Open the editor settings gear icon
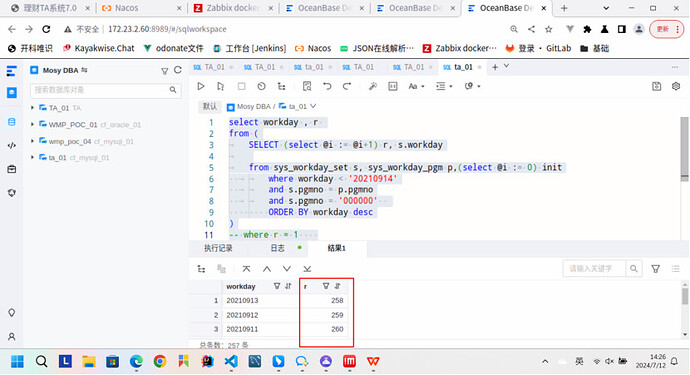Screen dimensions: 690x375 (x=676, y=86)
